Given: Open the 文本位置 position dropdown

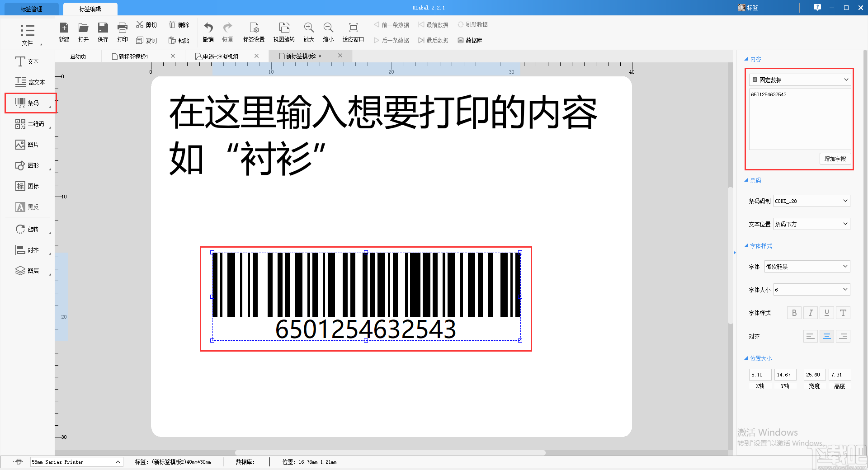Looking at the screenshot, I should coord(811,224).
